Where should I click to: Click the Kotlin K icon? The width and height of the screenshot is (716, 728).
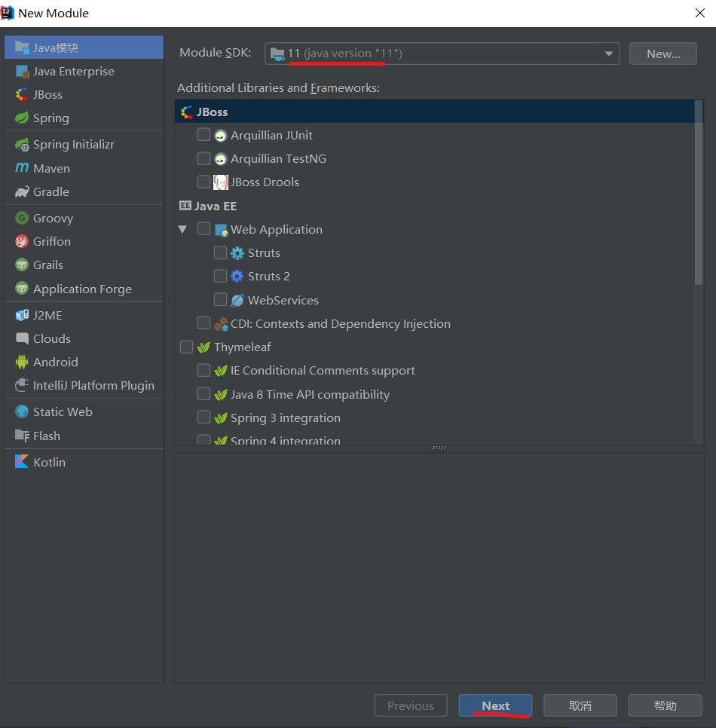22,461
